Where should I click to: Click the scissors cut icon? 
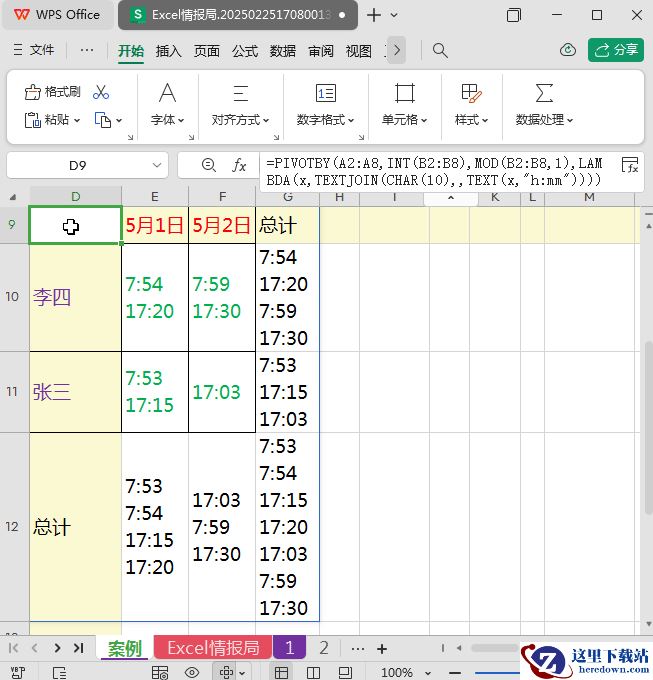pyautogui.click(x=101, y=92)
